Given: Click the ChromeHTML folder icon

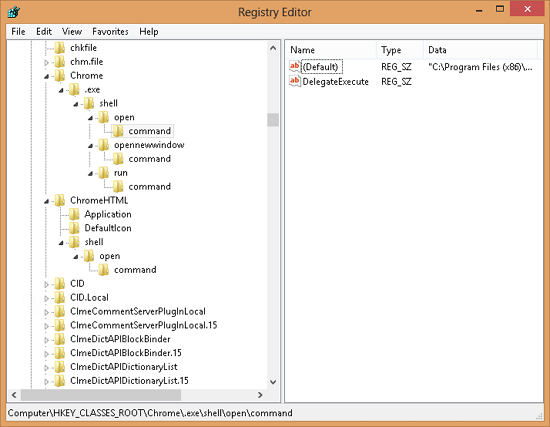Looking at the screenshot, I should [x=60, y=200].
